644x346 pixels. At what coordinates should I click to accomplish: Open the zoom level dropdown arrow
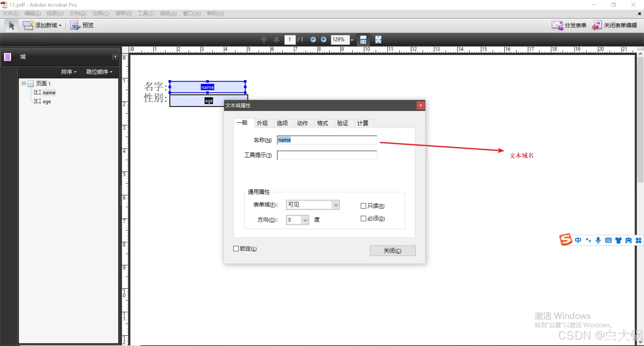point(352,40)
